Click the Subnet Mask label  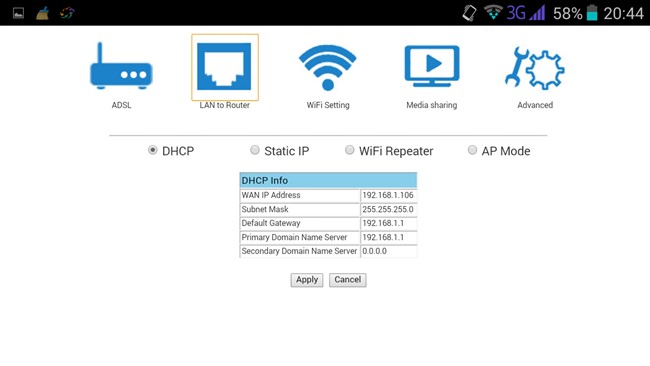click(x=265, y=209)
